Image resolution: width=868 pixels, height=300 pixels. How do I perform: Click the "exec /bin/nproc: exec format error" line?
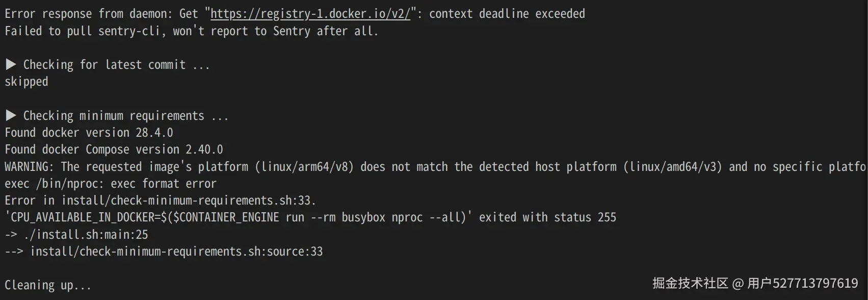111,184
